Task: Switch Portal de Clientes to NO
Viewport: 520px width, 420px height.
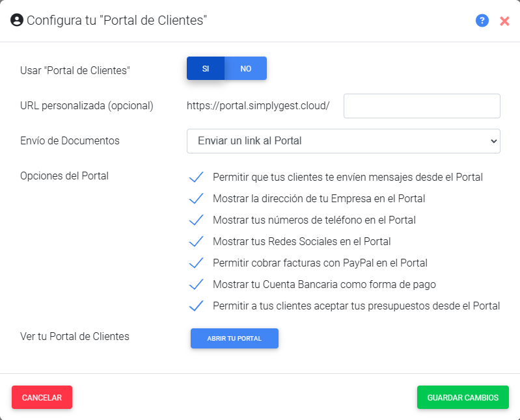Action: pos(246,68)
